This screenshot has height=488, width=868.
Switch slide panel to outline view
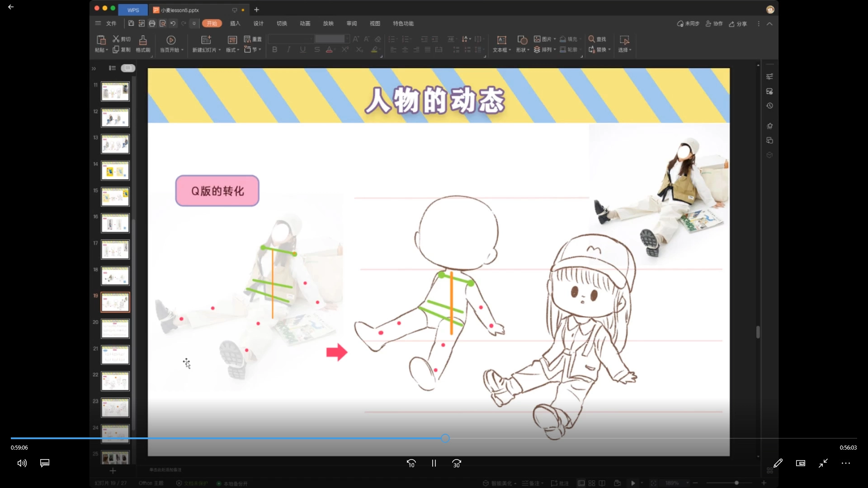click(x=112, y=68)
